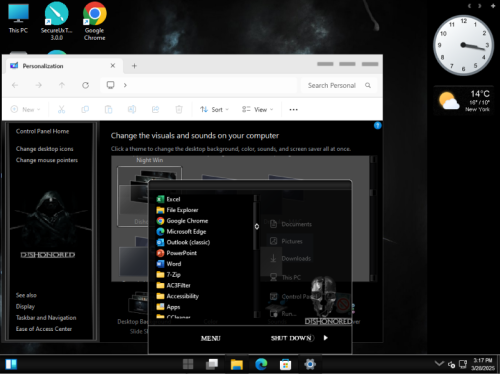
Task: Open Ease of Access Center link
Action: pyautogui.click(x=44, y=329)
